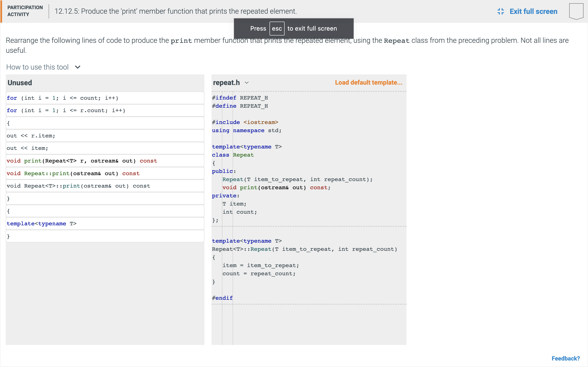Pick the 'out << item;' code line
Image resolution: width=588 pixels, height=367 pixels.
click(105, 148)
